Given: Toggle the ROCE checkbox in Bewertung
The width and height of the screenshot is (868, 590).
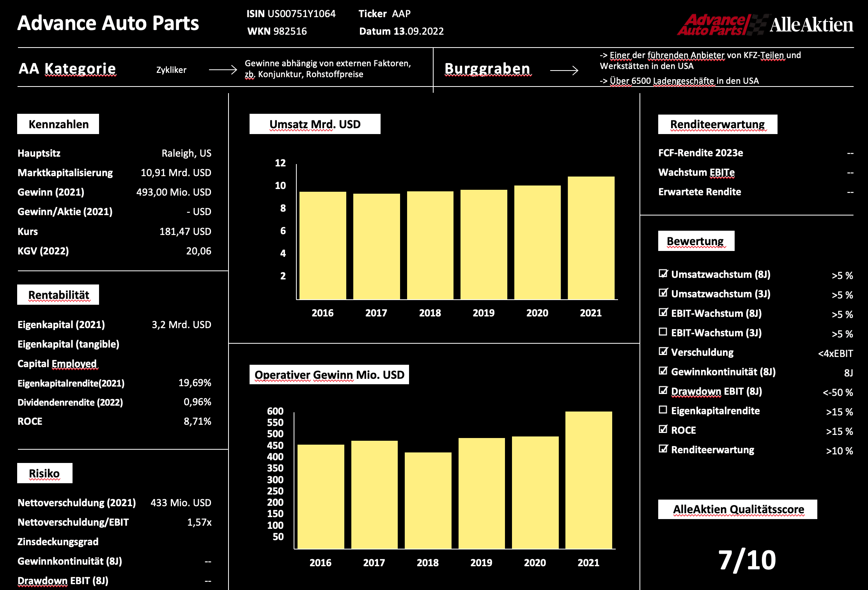Looking at the screenshot, I should click(663, 429).
